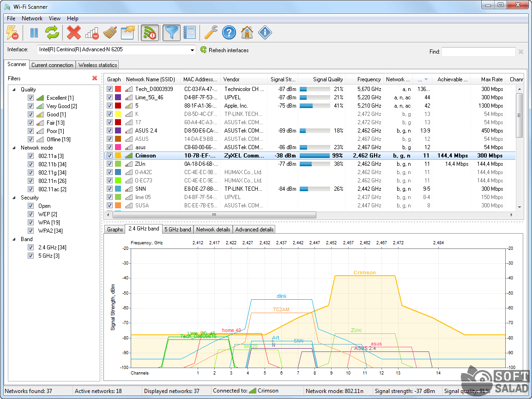Click the signal bars remove offline icon
The height and width of the screenshot is (399, 532).
(91, 33)
